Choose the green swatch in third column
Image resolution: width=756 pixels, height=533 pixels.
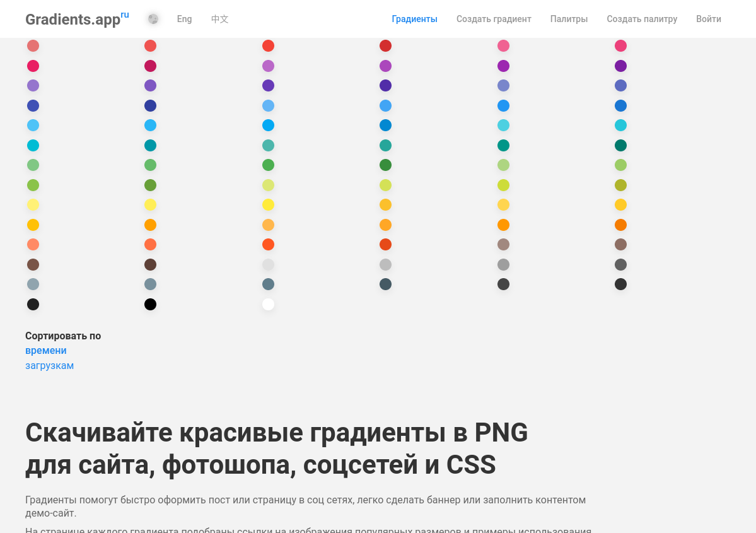tap(268, 165)
